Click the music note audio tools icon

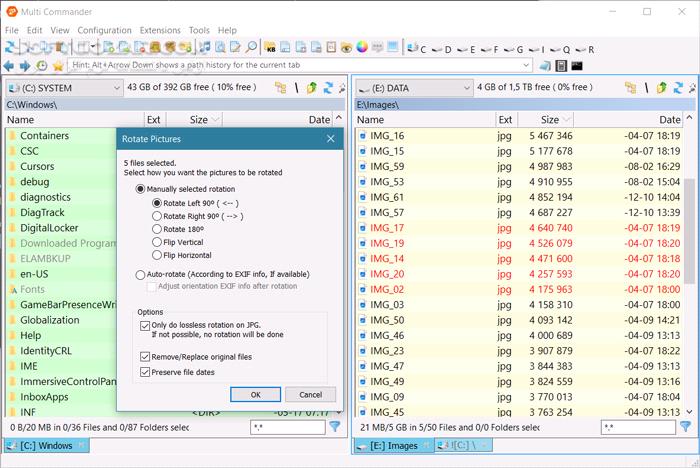[x=204, y=47]
